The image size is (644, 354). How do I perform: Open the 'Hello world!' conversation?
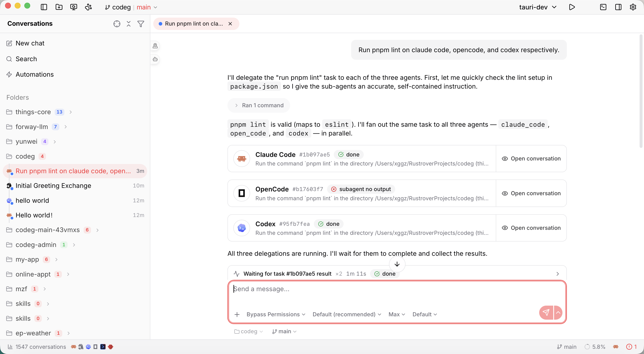(75, 215)
